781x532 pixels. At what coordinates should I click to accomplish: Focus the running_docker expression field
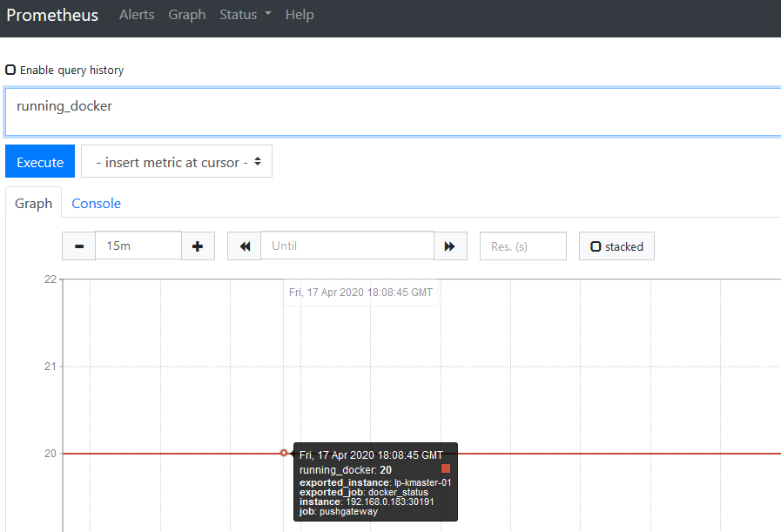(393, 111)
